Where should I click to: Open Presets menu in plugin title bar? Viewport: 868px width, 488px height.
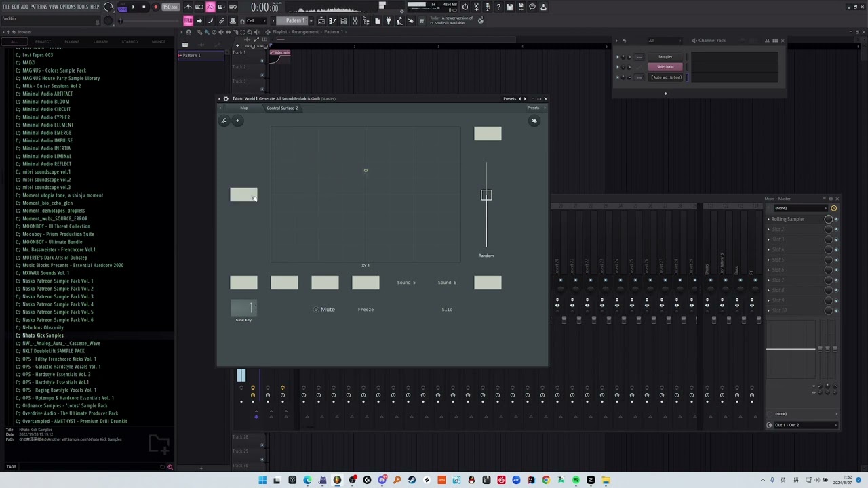pos(509,99)
